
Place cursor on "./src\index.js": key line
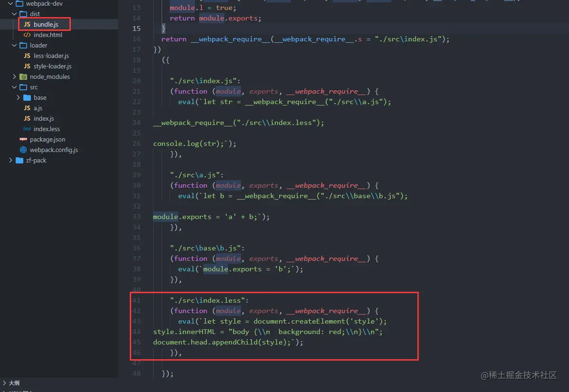pos(205,81)
